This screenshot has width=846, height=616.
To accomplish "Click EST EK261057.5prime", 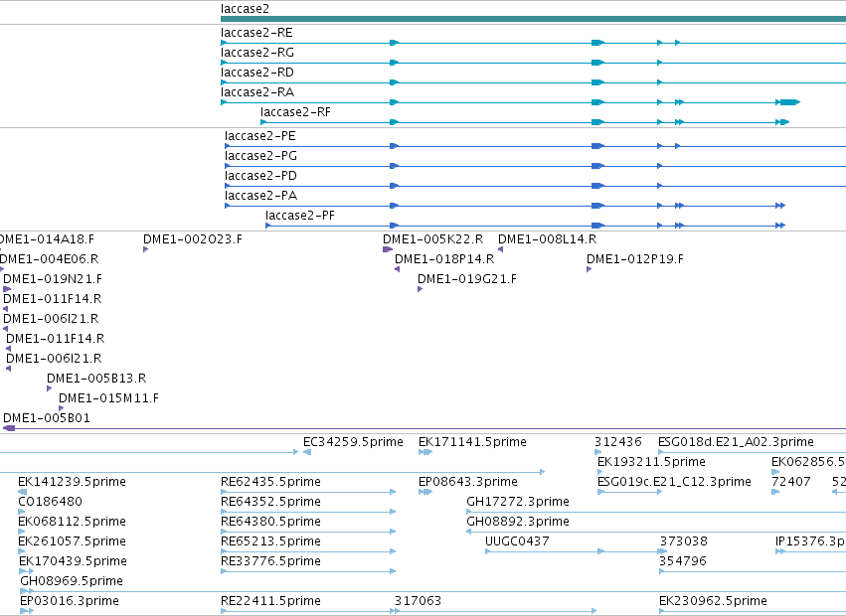I will click(x=72, y=541).
